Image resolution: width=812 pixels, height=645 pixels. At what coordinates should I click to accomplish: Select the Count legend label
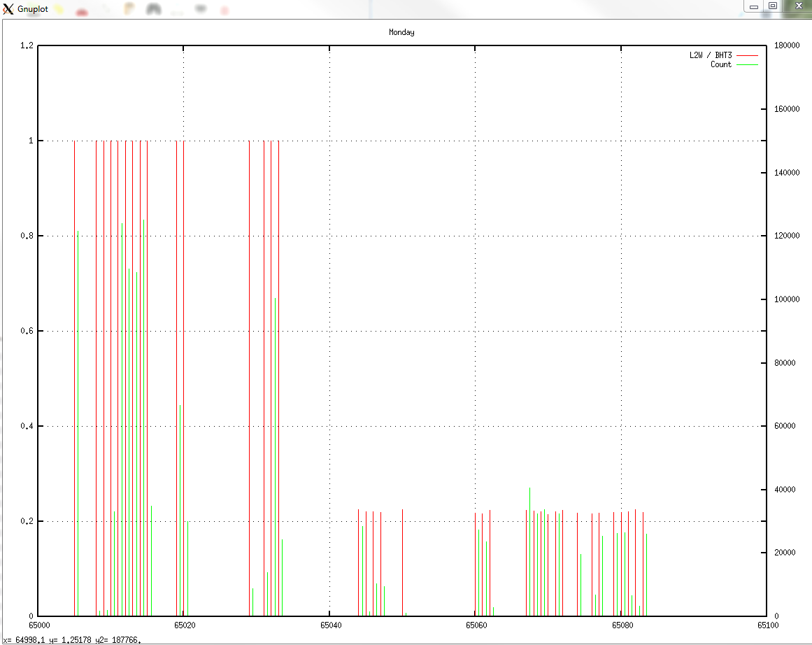pos(721,64)
